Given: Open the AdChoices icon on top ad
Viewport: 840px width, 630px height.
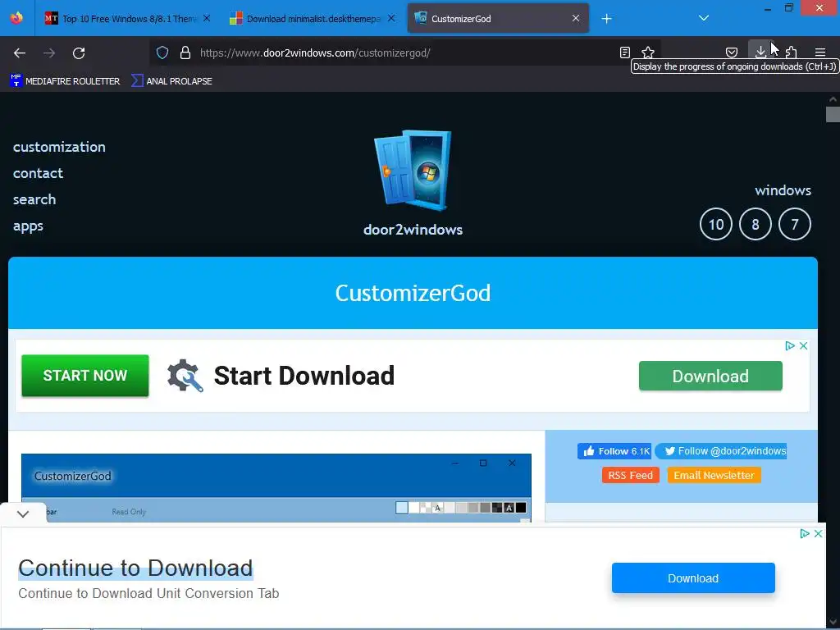Looking at the screenshot, I should [x=790, y=346].
